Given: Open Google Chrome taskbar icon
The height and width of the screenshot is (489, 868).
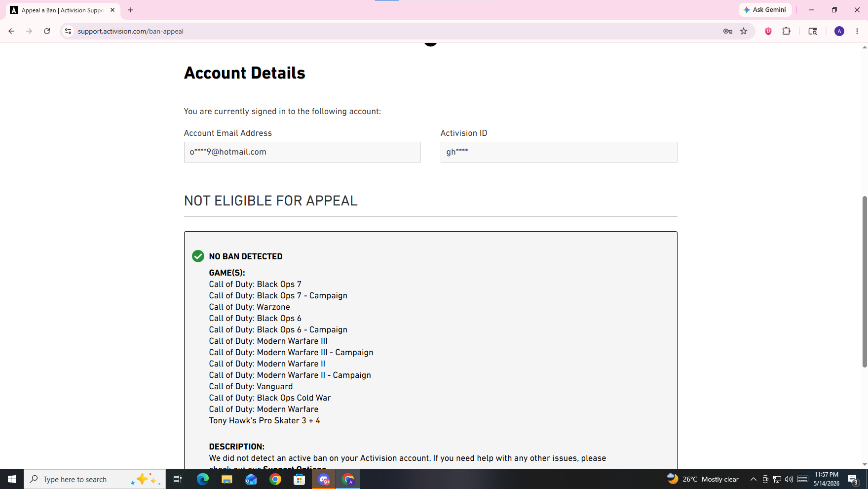Looking at the screenshot, I should pos(275,479).
